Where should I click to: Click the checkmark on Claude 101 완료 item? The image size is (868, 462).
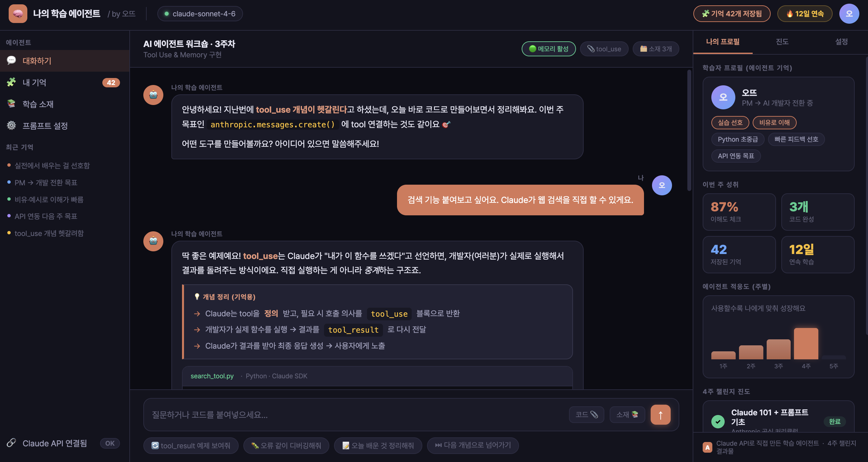pyautogui.click(x=718, y=422)
